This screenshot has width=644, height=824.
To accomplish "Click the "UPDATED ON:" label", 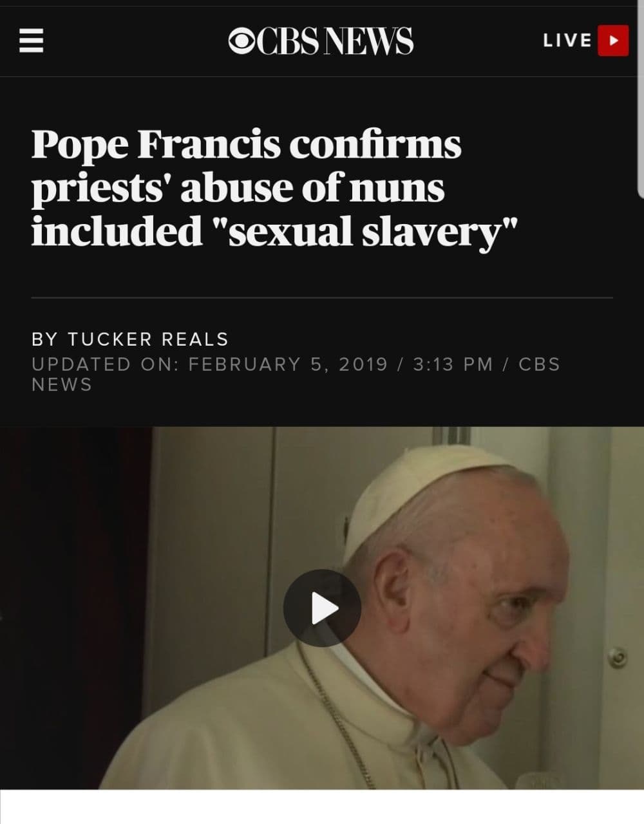I will pos(106,364).
